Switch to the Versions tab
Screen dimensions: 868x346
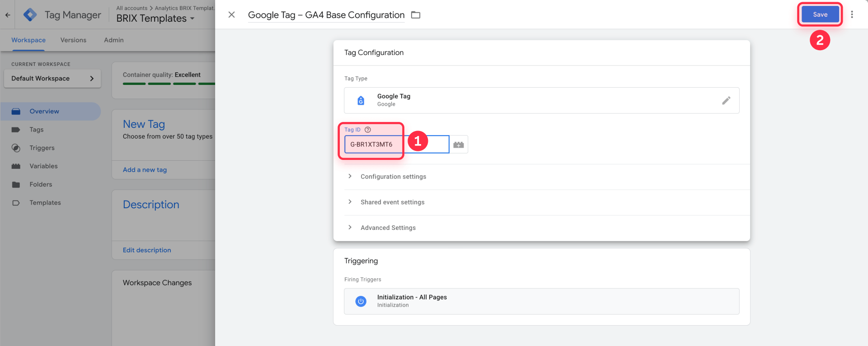pos(73,40)
